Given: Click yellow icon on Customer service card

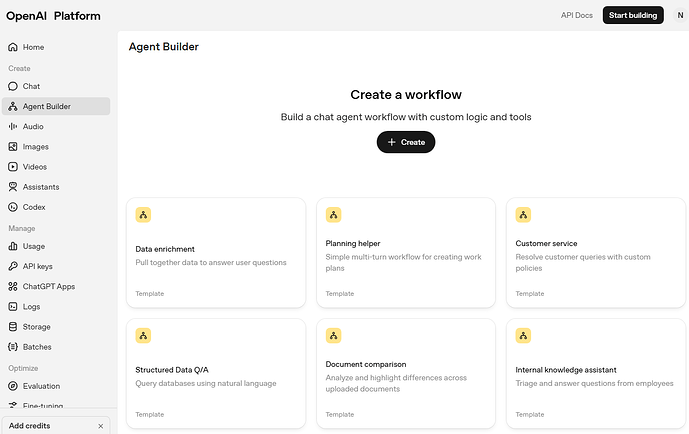Looking at the screenshot, I should coord(523,215).
